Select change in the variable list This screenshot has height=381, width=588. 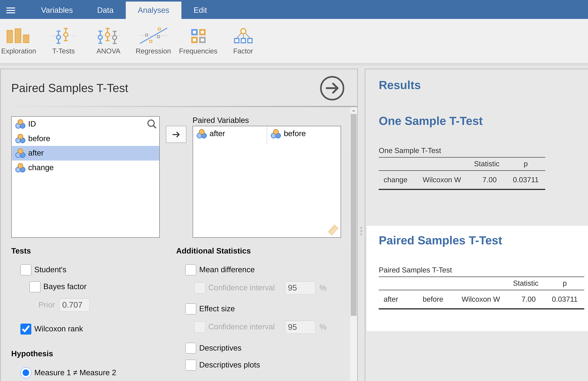pos(86,168)
